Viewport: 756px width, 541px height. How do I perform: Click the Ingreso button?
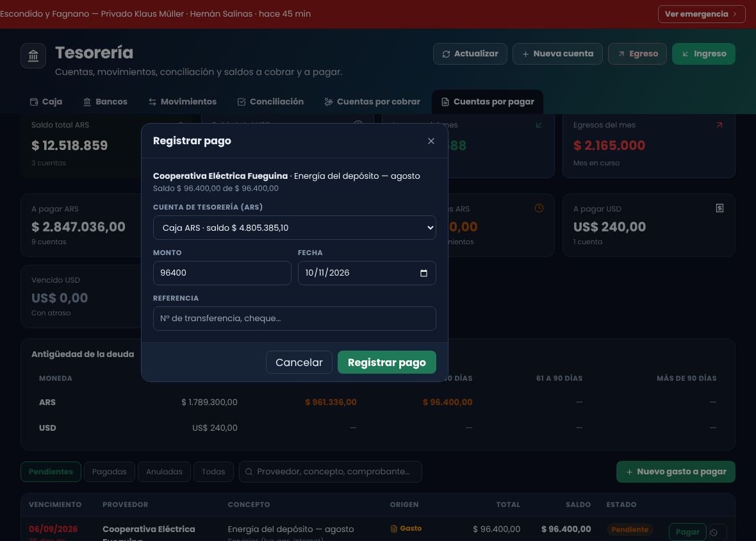pyautogui.click(x=703, y=53)
